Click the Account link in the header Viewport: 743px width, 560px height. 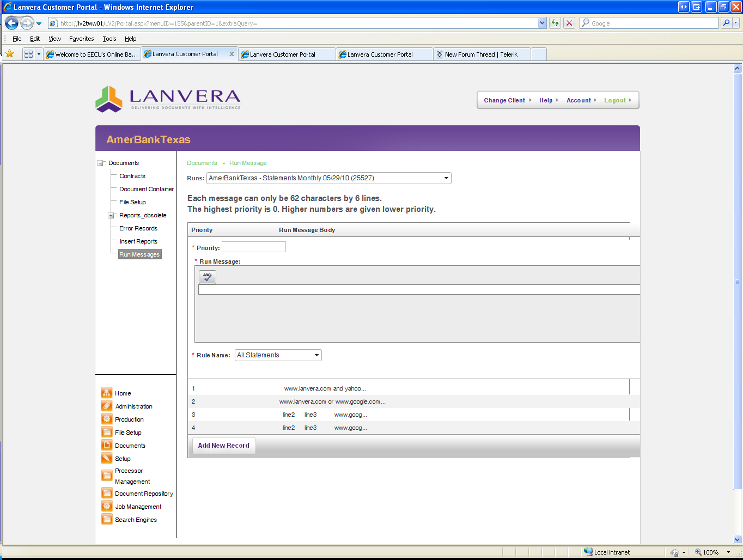pyautogui.click(x=581, y=100)
